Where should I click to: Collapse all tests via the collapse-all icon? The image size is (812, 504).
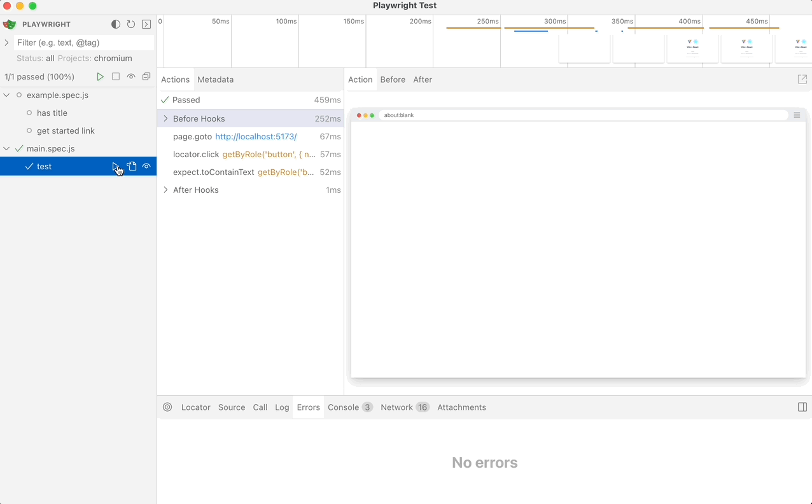(146, 76)
